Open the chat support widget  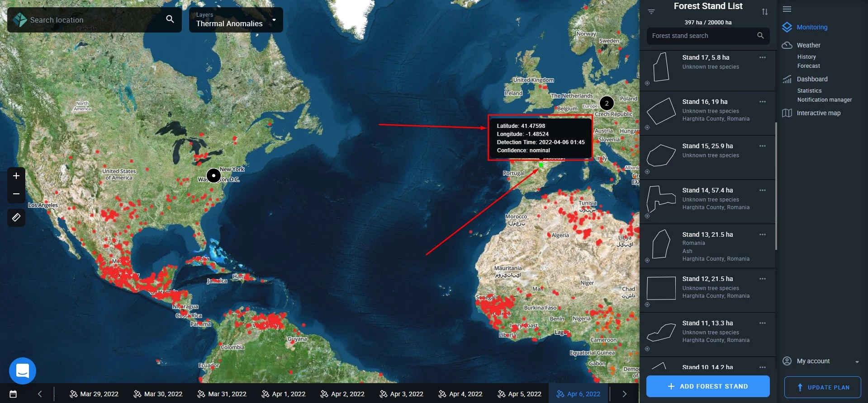[23, 370]
